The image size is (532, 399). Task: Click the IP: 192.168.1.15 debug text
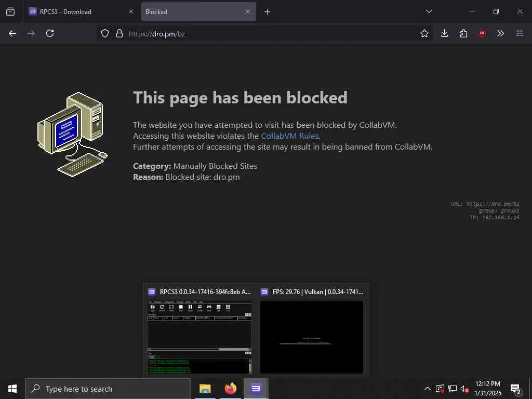pos(495,218)
